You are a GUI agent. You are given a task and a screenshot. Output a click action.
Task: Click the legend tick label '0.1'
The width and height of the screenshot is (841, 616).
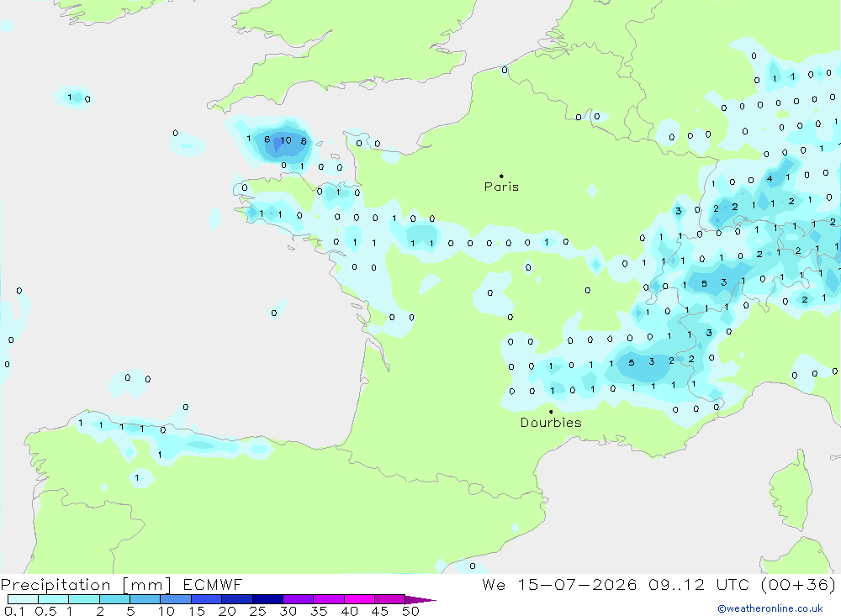tap(14, 611)
